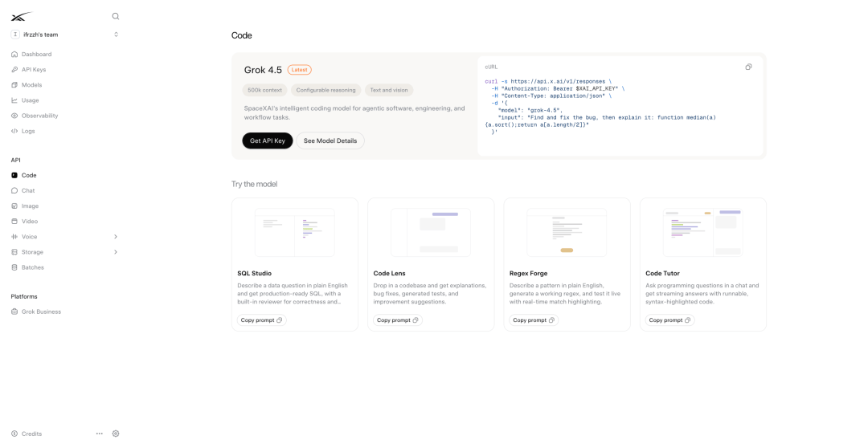Open the API Keys page via key icon
Screen dimensions: 868x448
[14, 70]
